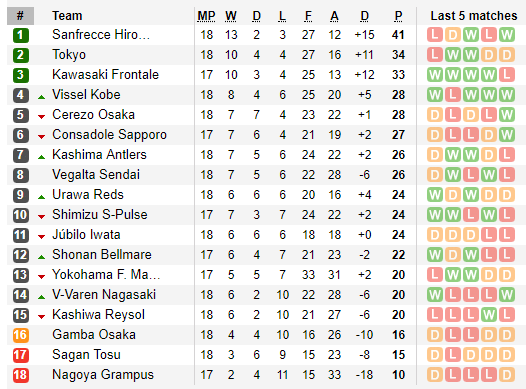This screenshot has width=526, height=389.
Task: Click the # rank column header
Action: click(x=20, y=16)
